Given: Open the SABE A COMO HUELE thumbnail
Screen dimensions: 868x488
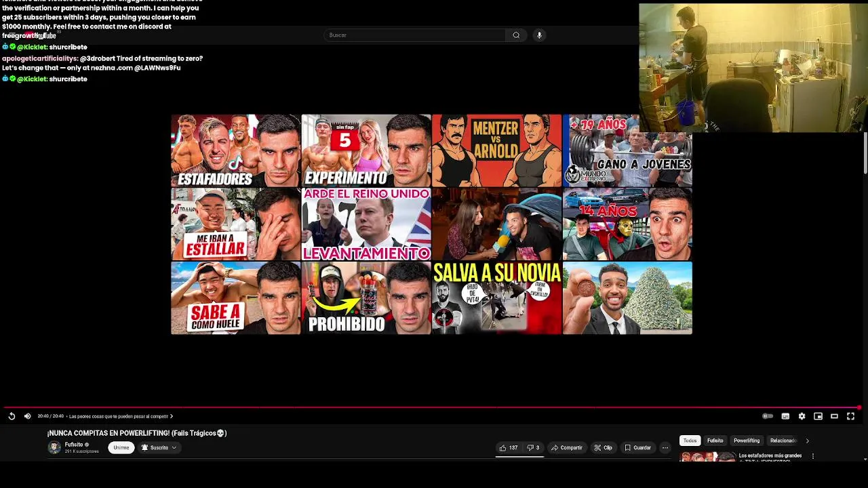Looking at the screenshot, I should pos(235,298).
